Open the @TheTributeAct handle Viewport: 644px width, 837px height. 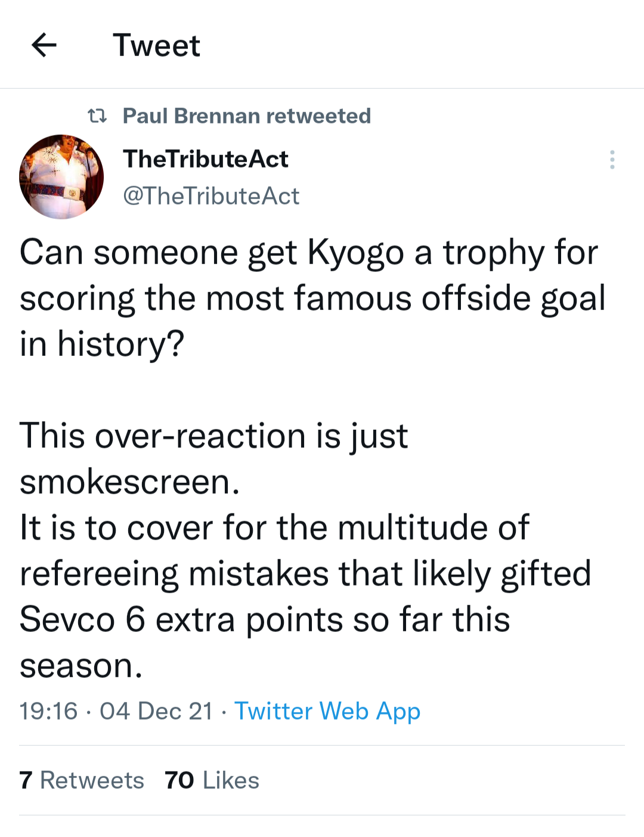[211, 196]
